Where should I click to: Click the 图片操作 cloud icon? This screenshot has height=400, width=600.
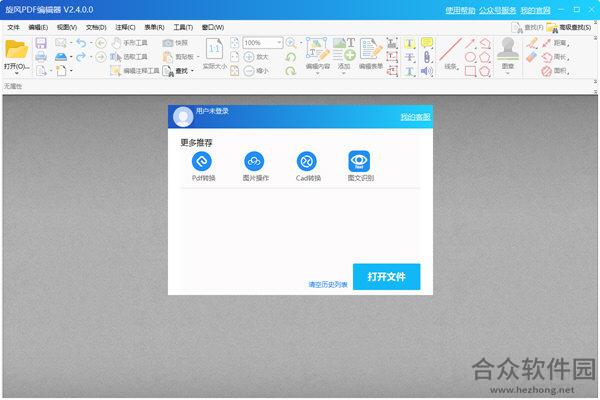254,161
